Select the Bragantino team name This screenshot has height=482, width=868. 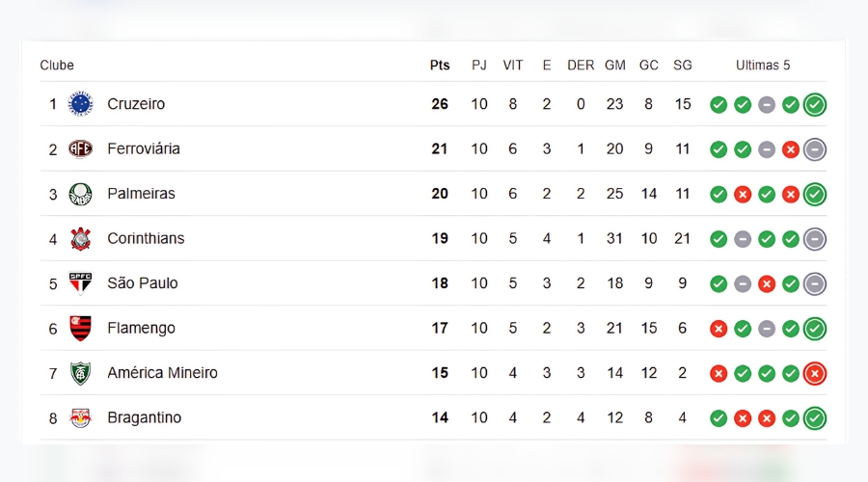144,417
